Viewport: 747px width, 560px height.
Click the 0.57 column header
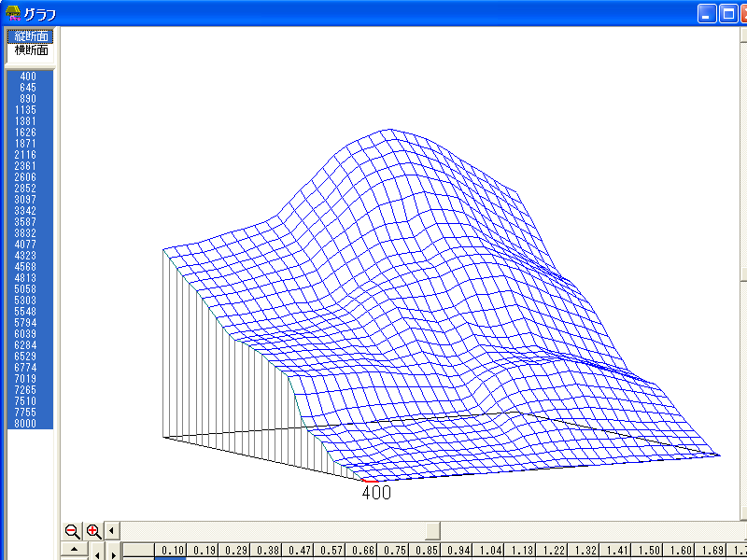(x=330, y=551)
